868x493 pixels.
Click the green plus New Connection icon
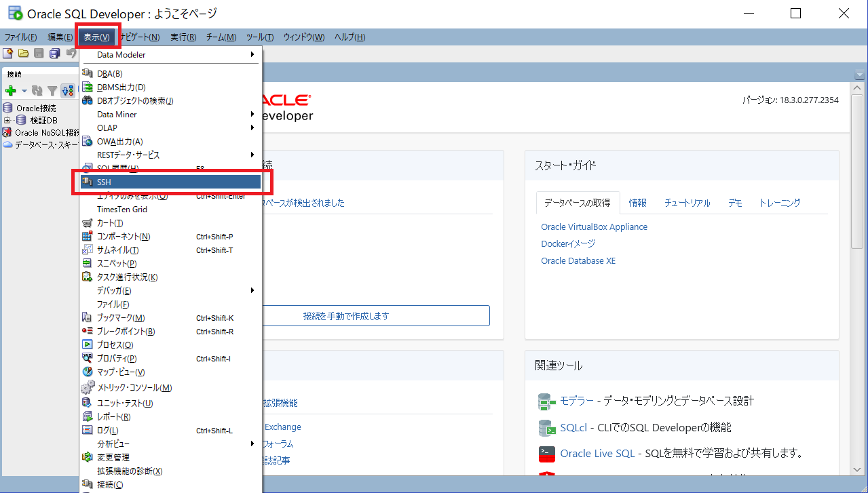coord(10,91)
